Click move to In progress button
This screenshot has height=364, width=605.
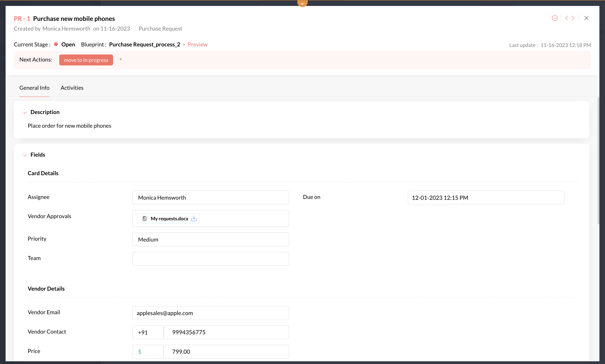pos(86,60)
